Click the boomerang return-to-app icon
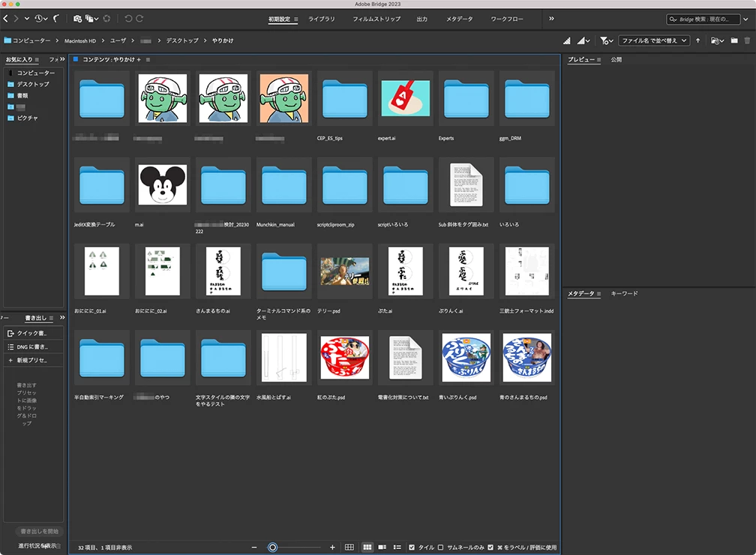 tap(56, 19)
